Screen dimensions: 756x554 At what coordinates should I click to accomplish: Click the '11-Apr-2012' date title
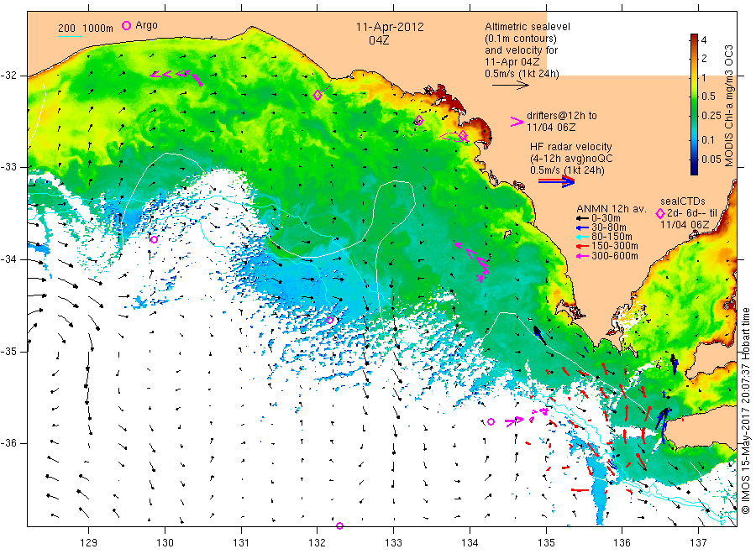coord(390,27)
